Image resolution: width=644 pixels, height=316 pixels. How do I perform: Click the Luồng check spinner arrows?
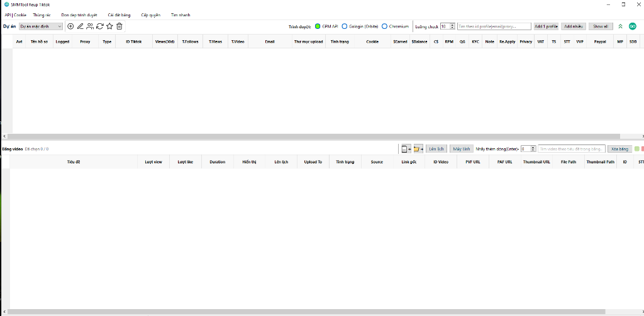coord(452,26)
